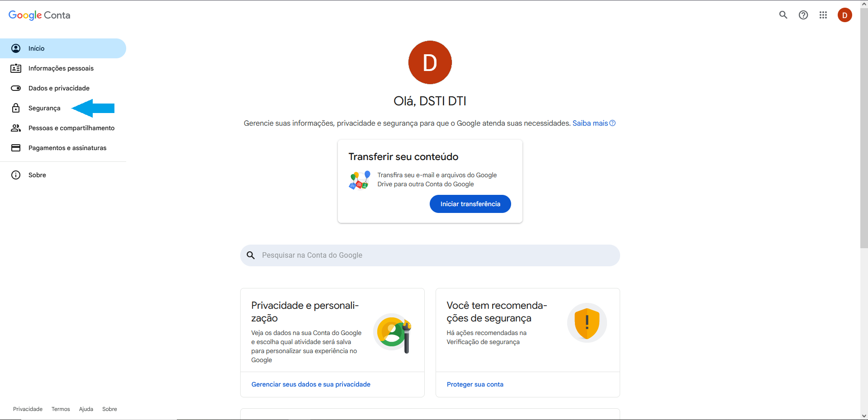The width and height of the screenshot is (868, 420).
Task: Open Informações pessoais in sidebar
Action: (61, 68)
